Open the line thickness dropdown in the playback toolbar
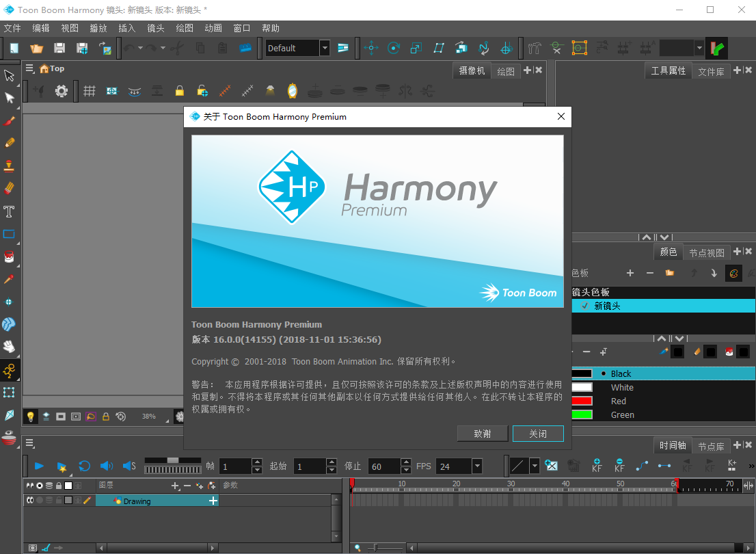The image size is (756, 554). coord(535,466)
